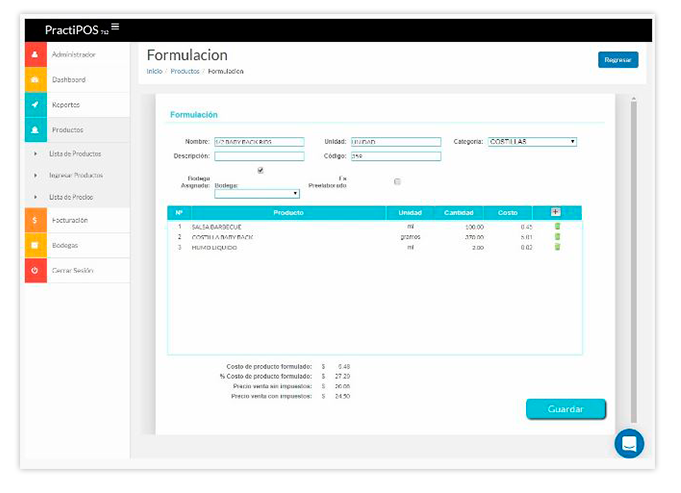Click the Guardar button

pos(566,409)
